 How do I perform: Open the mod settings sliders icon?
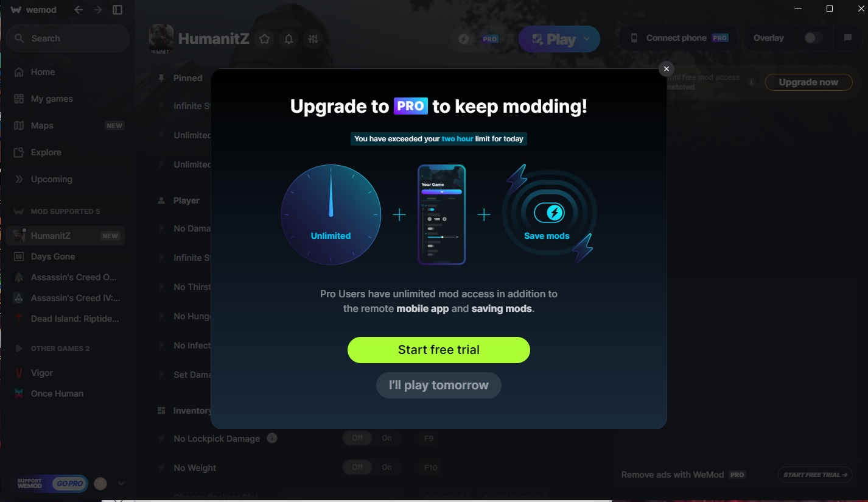click(x=313, y=39)
